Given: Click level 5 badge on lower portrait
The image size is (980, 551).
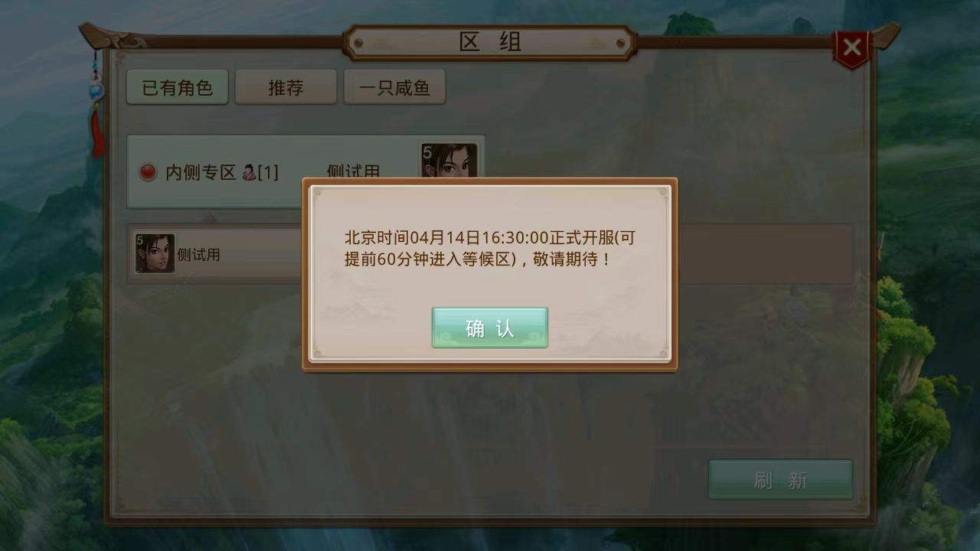Looking at the screenshot, I should (x=140, y=240).
